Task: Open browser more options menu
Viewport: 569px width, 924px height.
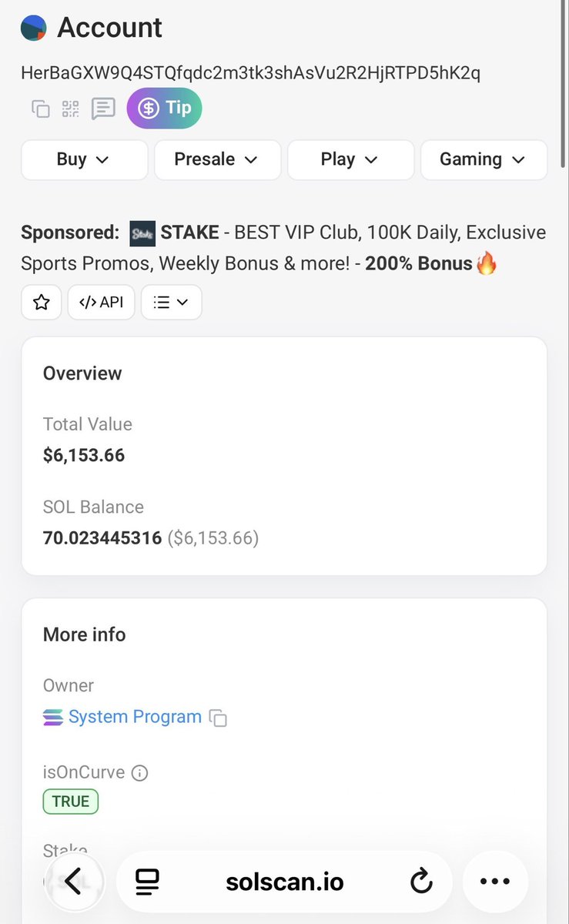Action: click(495, 882)
